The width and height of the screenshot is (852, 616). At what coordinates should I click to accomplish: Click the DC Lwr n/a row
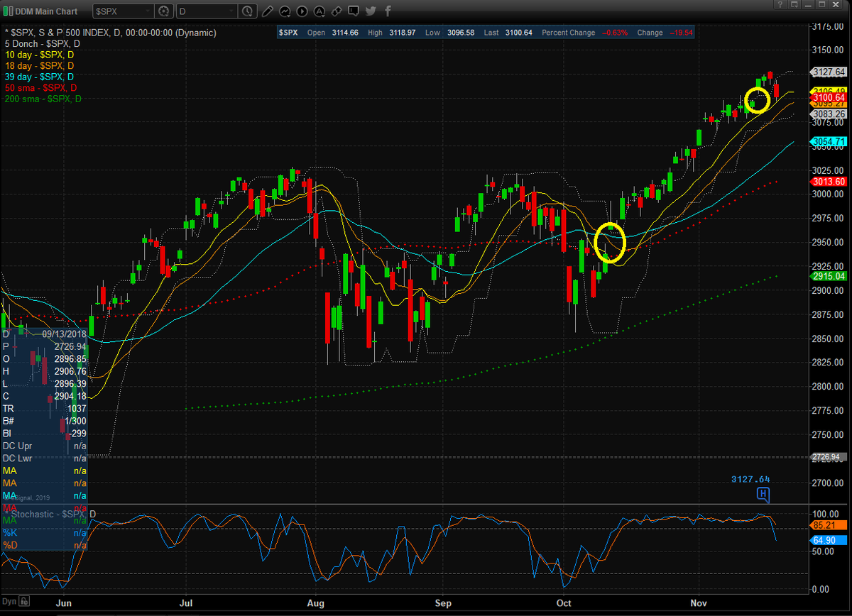pyautogui.click(x=44, y=458)
